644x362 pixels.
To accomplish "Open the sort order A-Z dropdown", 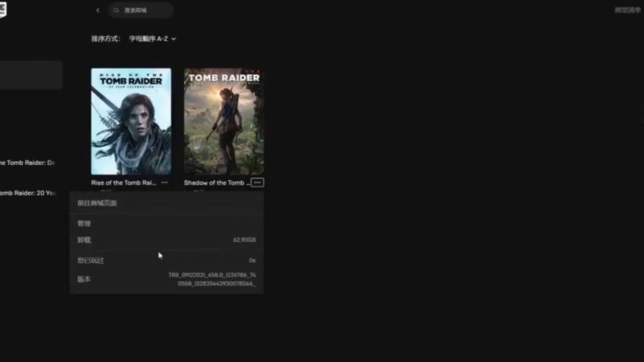I will click(x=152, y=39).
